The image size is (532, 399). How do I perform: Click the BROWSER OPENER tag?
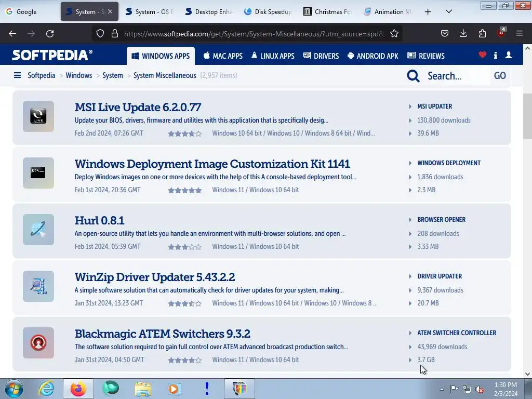click(442, 220)
